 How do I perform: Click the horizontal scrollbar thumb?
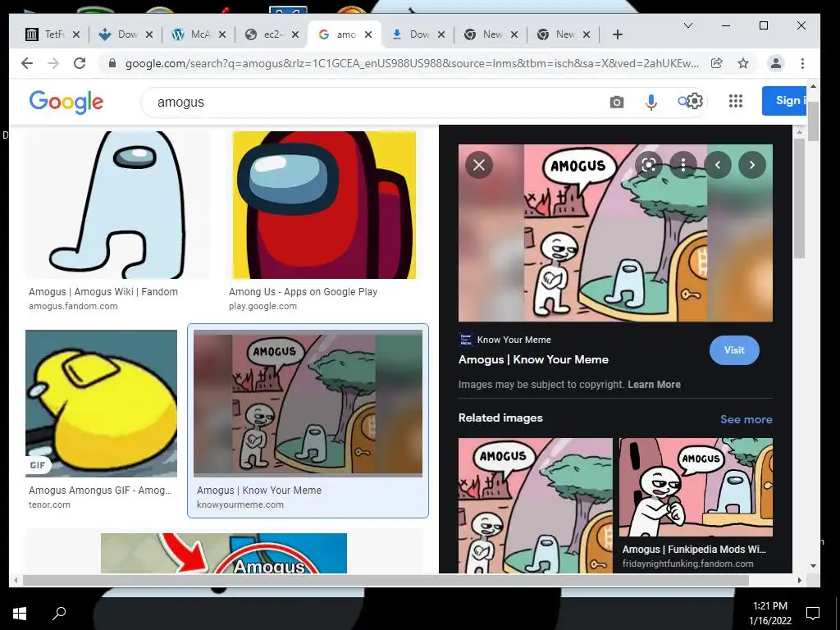coord(386,580)
